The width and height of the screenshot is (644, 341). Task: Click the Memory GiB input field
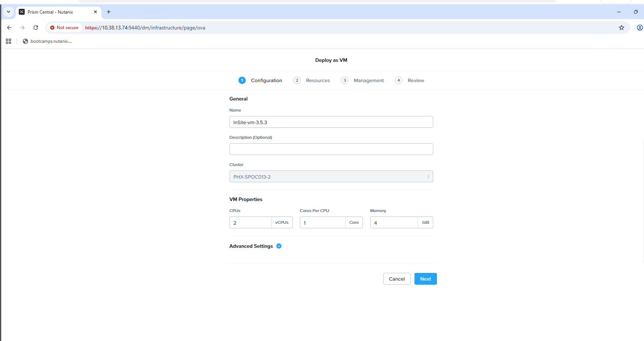394,223
